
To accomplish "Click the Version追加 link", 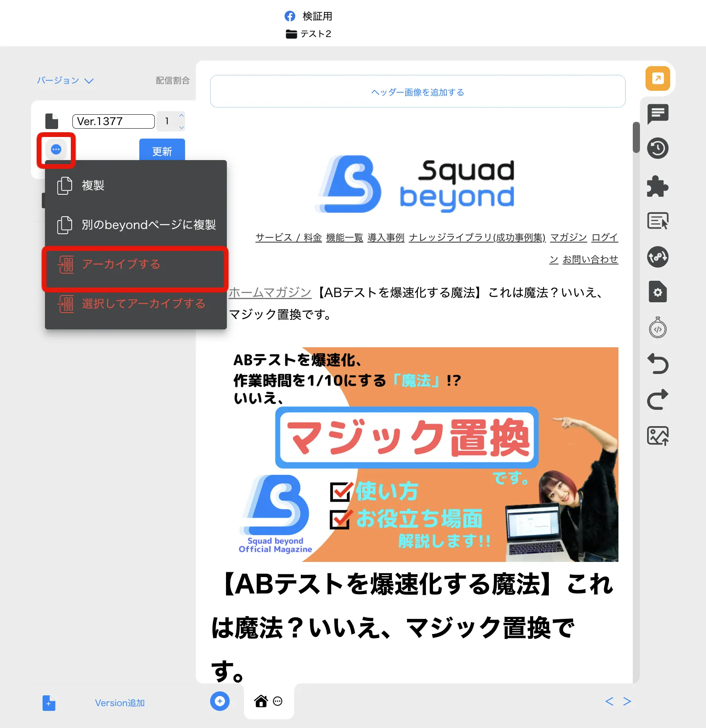I will click(120, 703).
